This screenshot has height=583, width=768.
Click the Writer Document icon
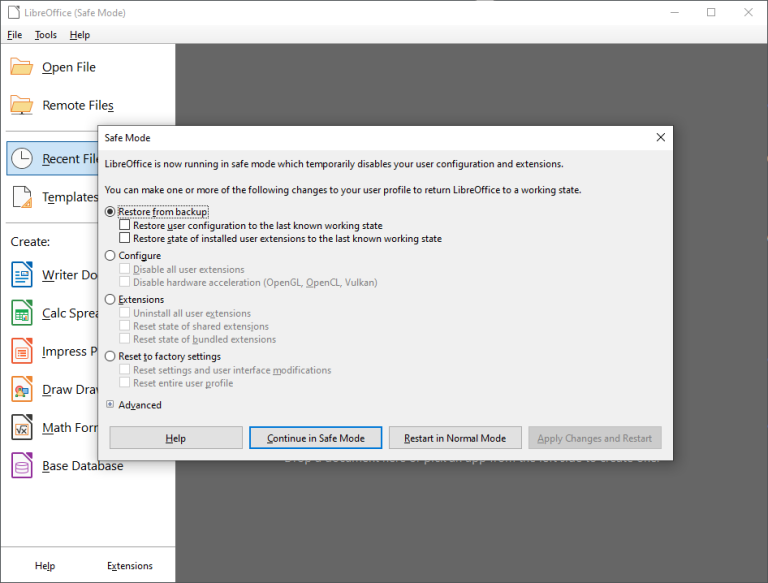[22, 274]
